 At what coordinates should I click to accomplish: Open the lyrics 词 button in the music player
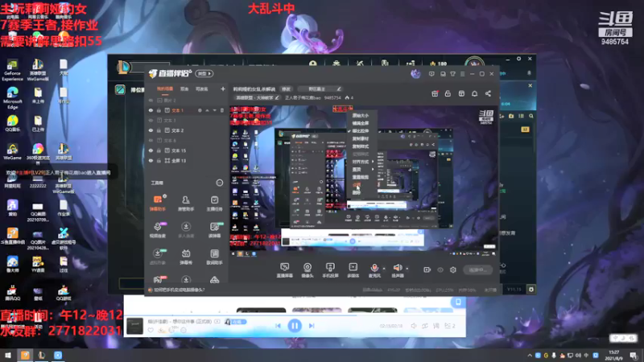point(436,326)
